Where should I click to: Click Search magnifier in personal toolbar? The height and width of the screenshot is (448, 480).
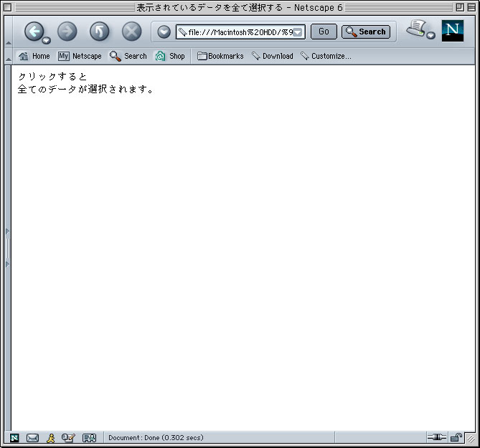(128, 56)
